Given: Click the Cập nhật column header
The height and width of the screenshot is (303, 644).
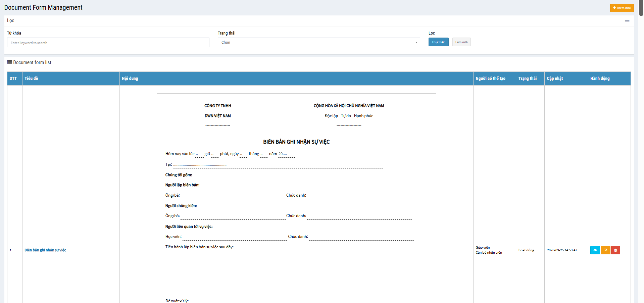Looking at the screenshot, I should coord(555,79).
